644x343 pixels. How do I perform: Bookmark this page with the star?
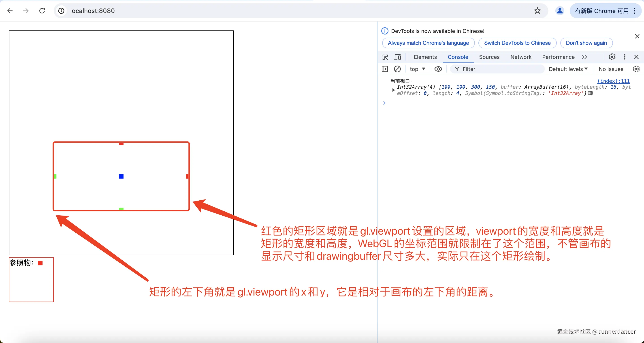(x=537, y=11)
